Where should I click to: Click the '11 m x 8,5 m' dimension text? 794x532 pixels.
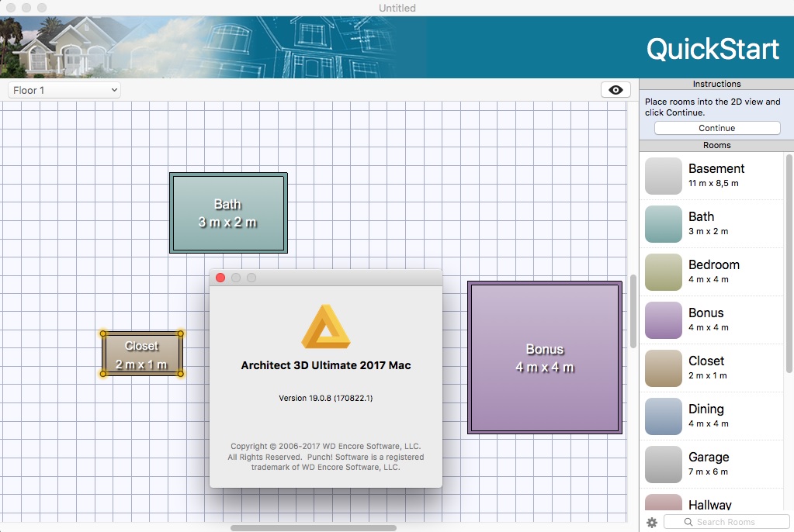point(713,183)
